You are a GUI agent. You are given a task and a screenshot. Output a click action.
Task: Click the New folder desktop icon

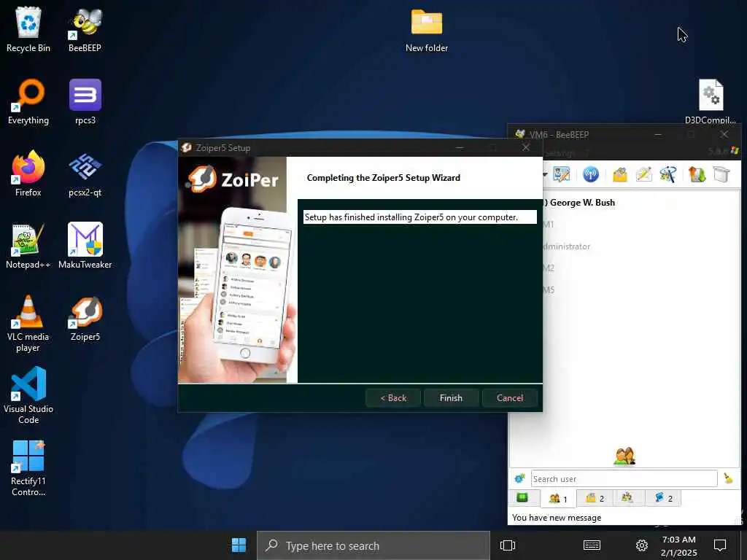(x=426, y=29)
